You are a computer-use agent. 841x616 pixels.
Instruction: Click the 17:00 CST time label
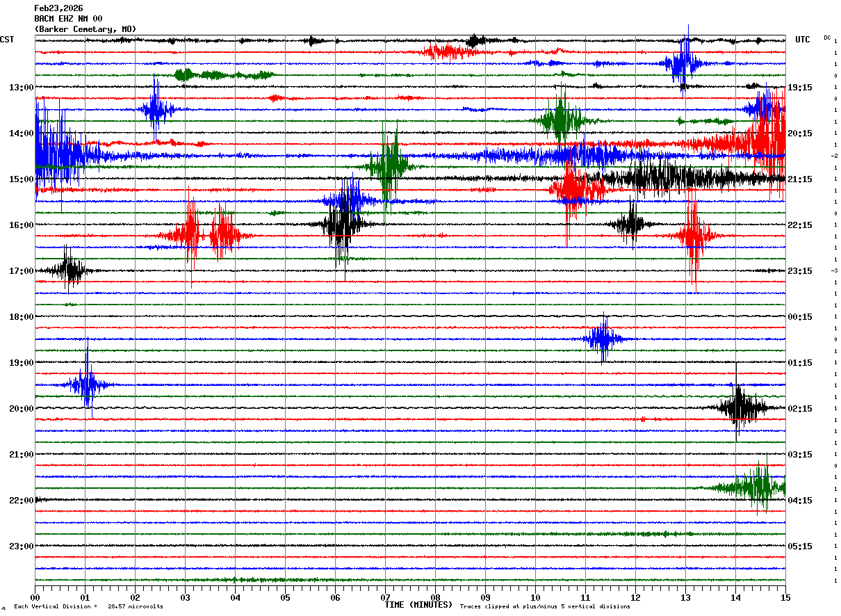point(21,271)
